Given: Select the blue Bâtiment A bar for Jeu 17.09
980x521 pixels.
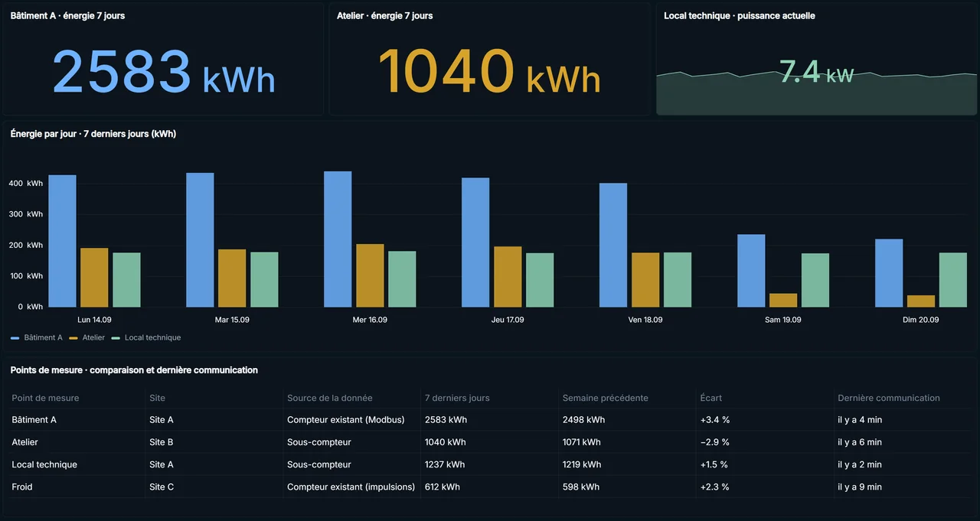Looking at the screenshot, I should point(475,243).
